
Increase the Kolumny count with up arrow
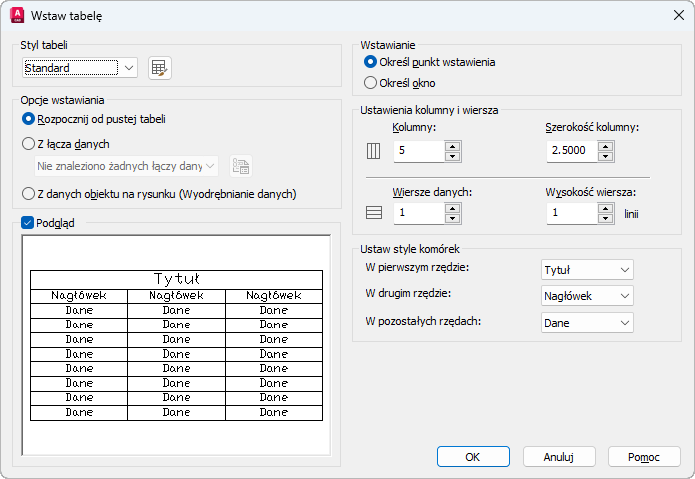[x=452, y=146]
